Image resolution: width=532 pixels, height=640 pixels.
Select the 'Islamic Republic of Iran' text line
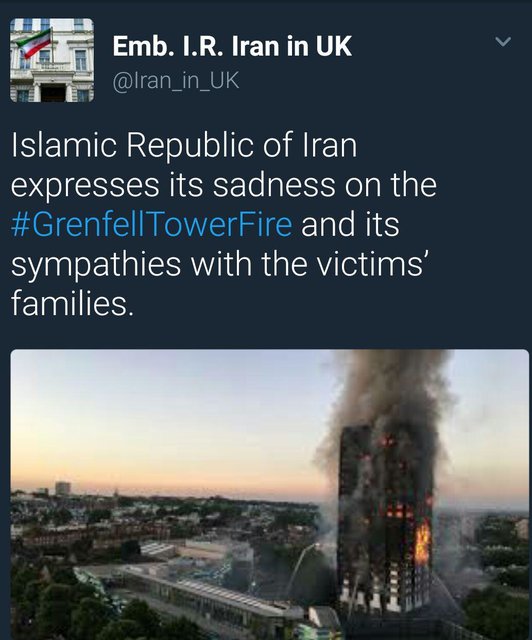tap(184, 146)
